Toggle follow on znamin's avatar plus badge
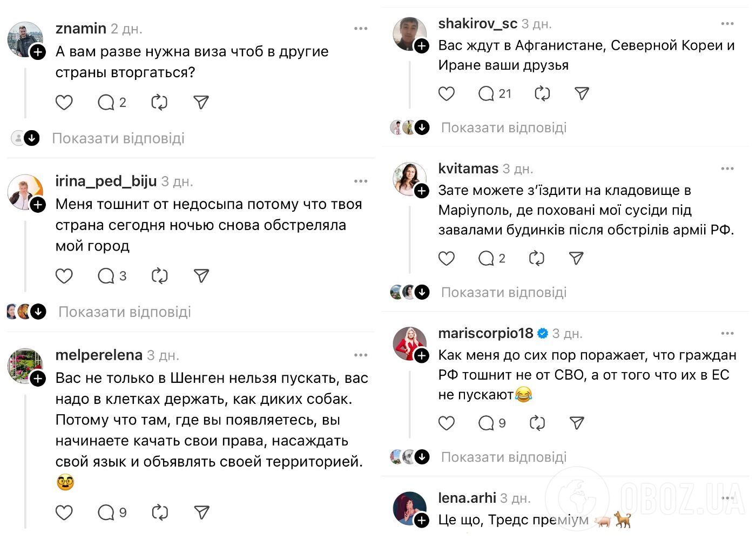 coord(37,52)
